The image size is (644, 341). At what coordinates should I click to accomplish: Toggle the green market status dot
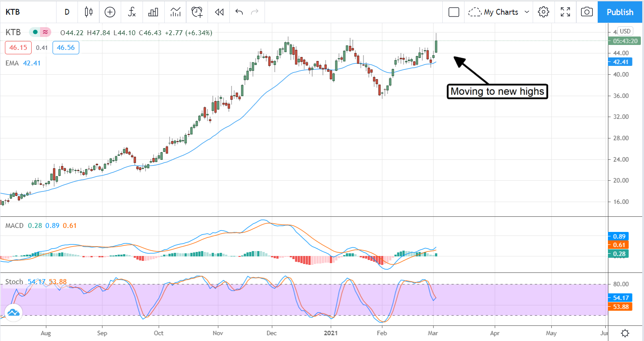point(35,32)
